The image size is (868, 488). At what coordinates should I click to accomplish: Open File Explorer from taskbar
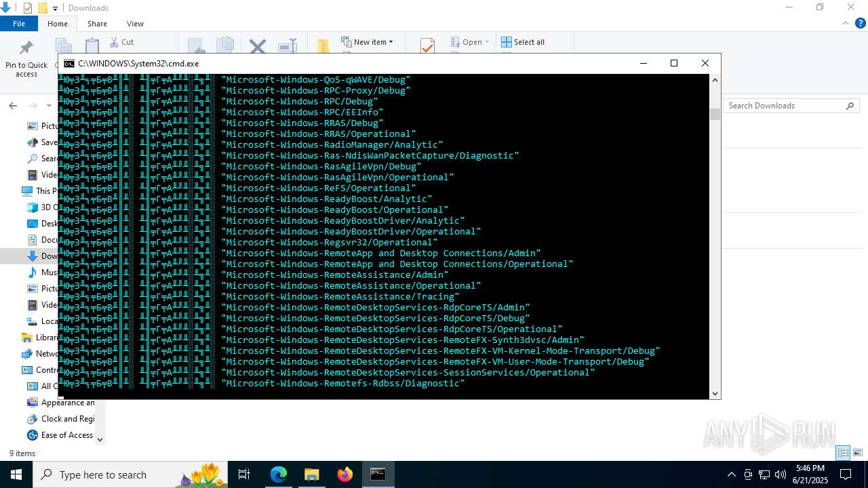coord(311,474)
